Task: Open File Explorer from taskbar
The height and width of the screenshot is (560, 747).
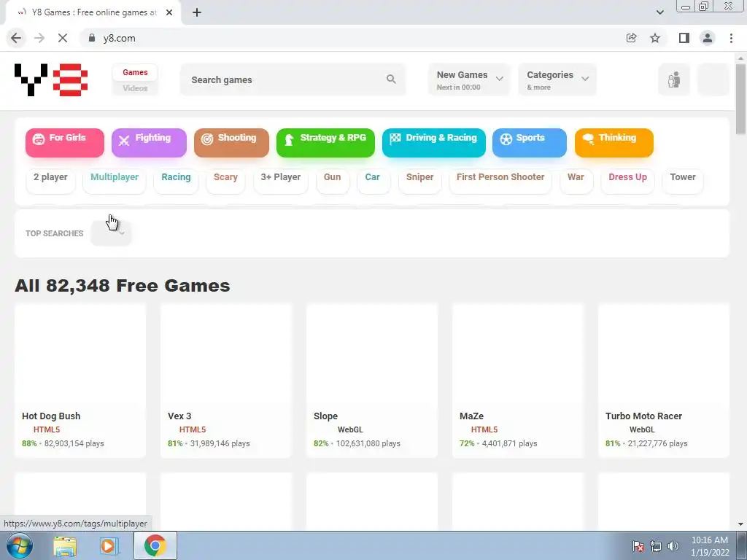Action: [65, 545]
